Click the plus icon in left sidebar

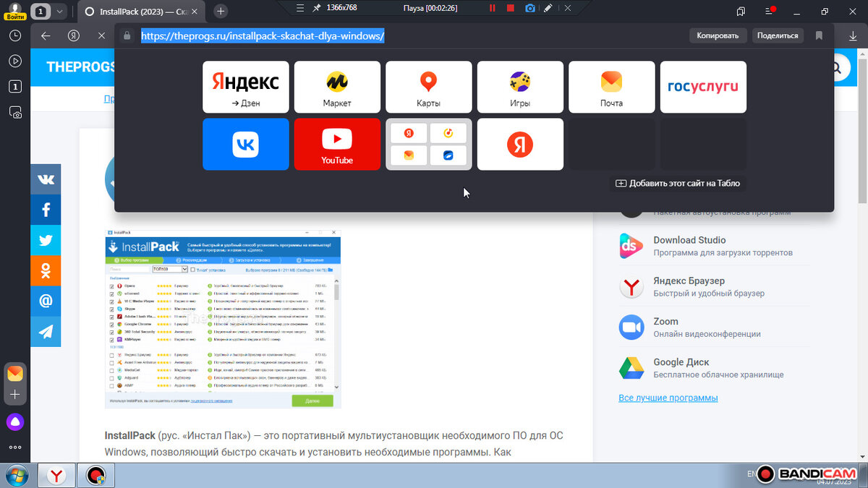(x=15, y=395)
